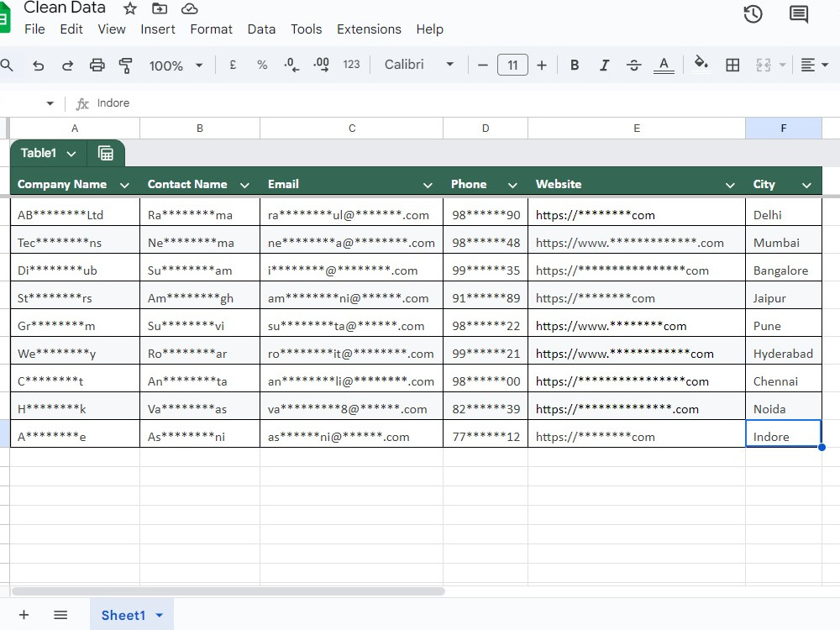The width and height of the screenshot is (840, 630).
Task: Open the Insert menu
Action: pyautogui.click(x=158, y=29)
